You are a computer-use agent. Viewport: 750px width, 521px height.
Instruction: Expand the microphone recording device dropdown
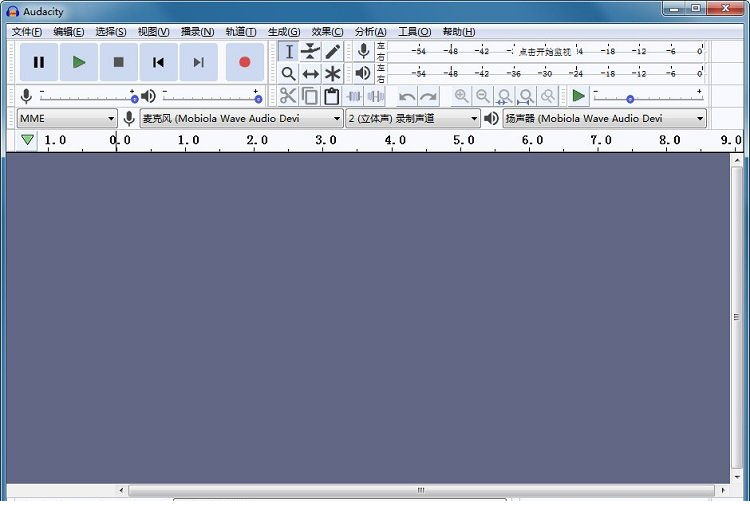click(x=241, y=118)
